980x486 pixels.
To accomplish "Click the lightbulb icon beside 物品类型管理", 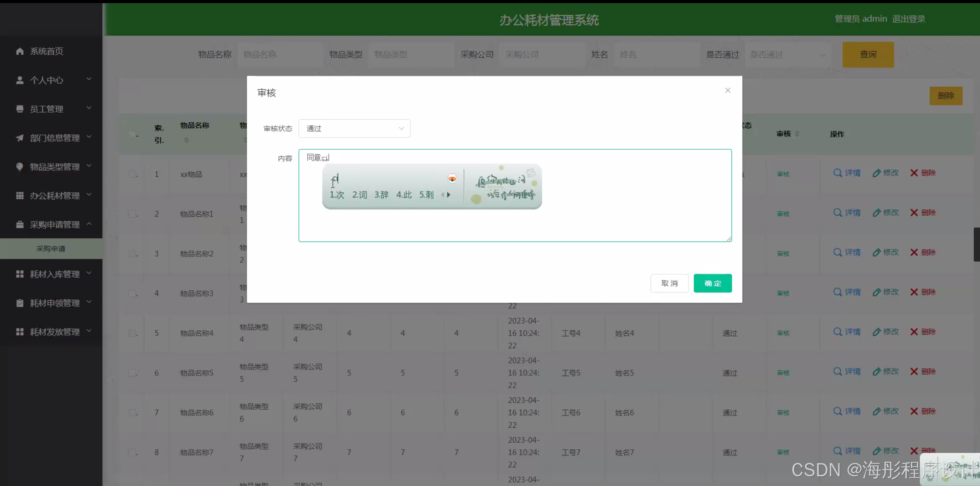I will pyautogui.click(x=20, y=167).
